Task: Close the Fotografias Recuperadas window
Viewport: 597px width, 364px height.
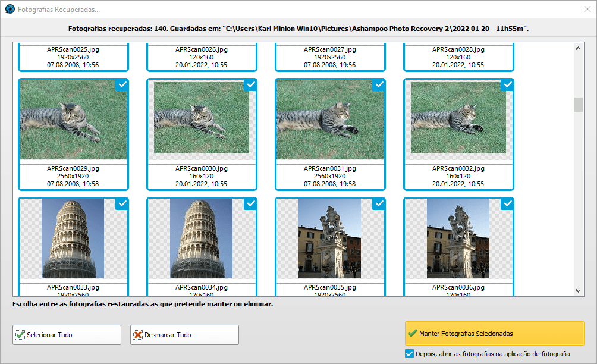Action: click(587, 9)
